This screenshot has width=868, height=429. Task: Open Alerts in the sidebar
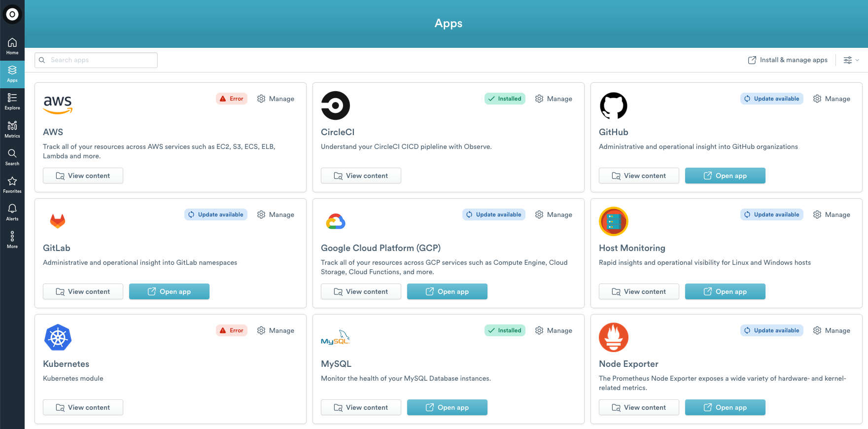coord(12,213)
